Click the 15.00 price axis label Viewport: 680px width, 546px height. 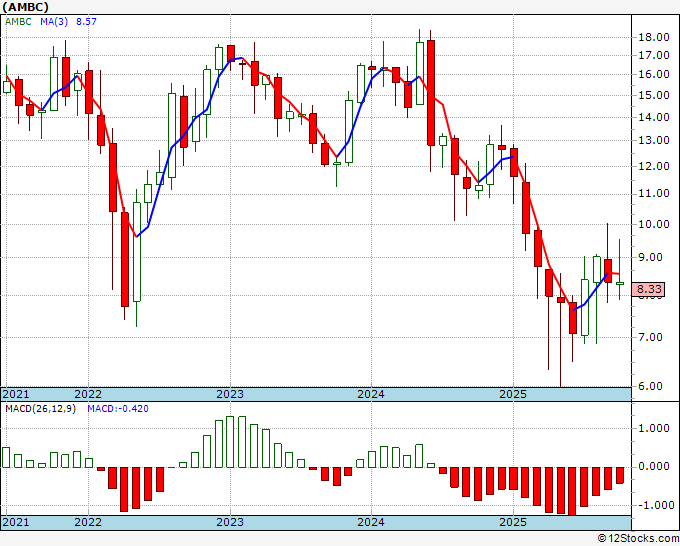(x=654, y=95)
